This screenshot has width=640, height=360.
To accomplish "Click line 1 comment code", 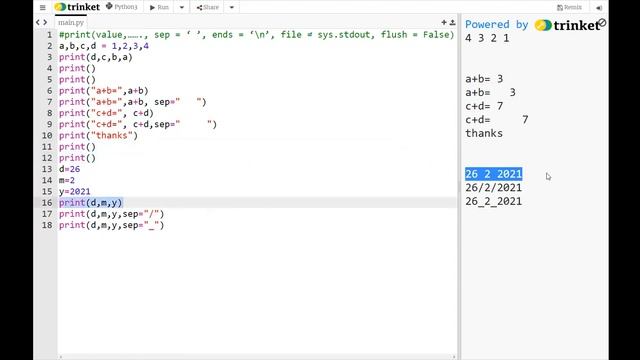I will 256,35.
